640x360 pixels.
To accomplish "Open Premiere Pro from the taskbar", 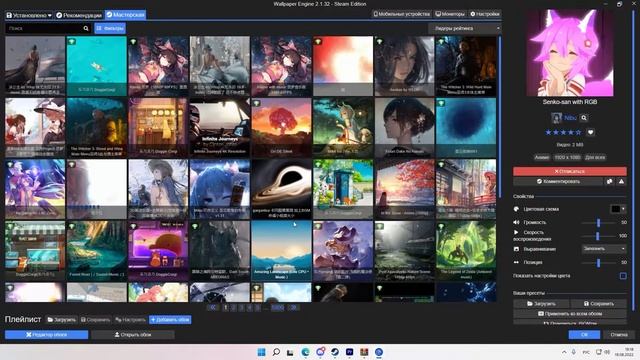I will point(349,352).
